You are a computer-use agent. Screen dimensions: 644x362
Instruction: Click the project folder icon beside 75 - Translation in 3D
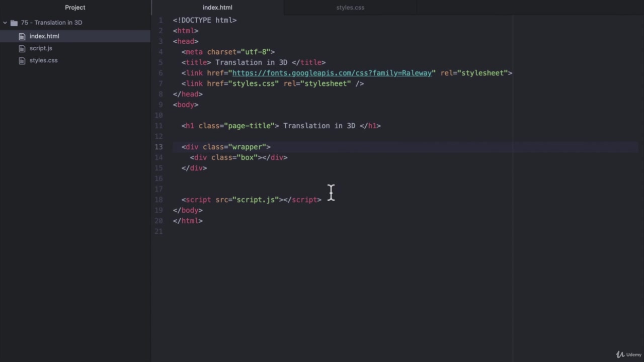14,22
